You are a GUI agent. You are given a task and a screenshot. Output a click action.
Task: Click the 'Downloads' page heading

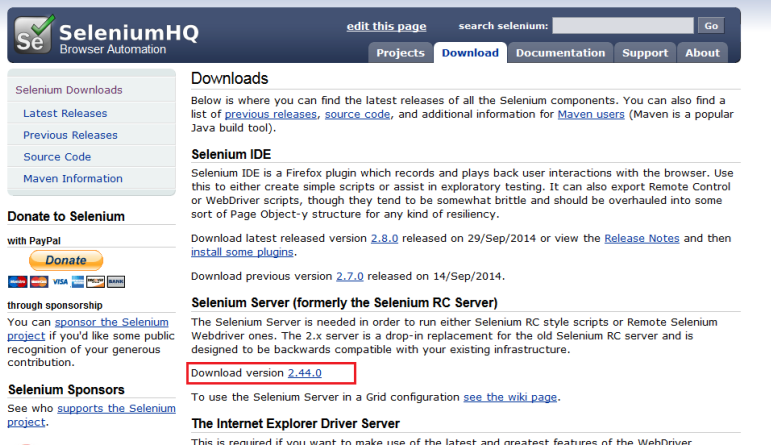coord(230,78)
